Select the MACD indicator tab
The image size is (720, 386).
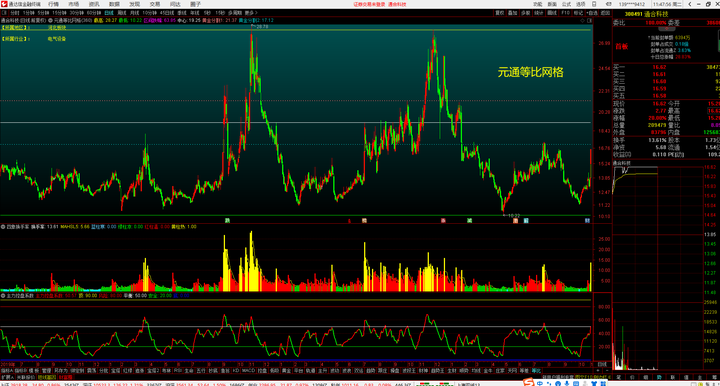248,370
